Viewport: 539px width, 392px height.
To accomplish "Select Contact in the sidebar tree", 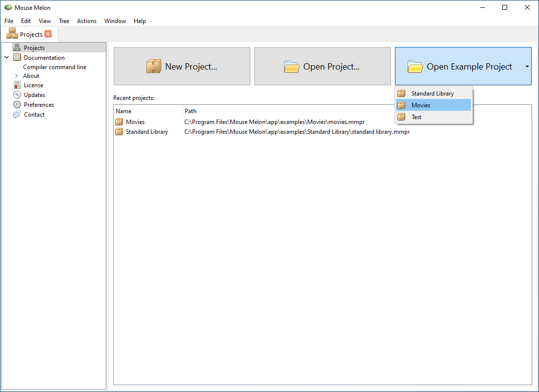I will (34, 115).
